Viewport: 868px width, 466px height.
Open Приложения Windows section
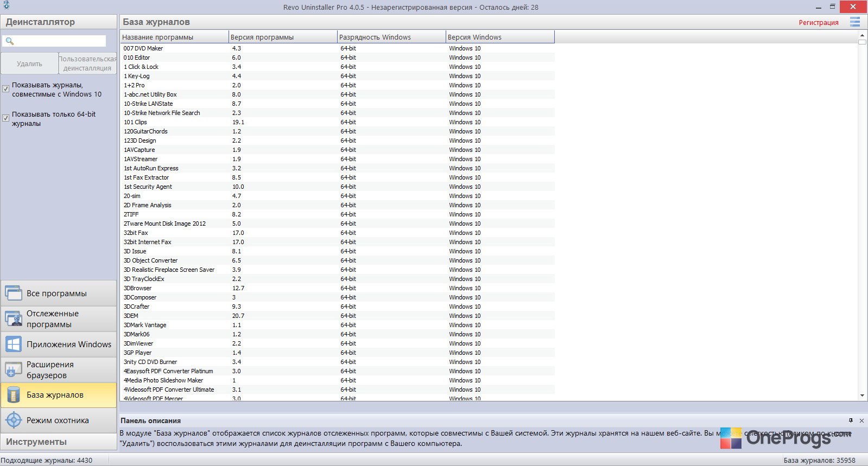coord(59,344)
